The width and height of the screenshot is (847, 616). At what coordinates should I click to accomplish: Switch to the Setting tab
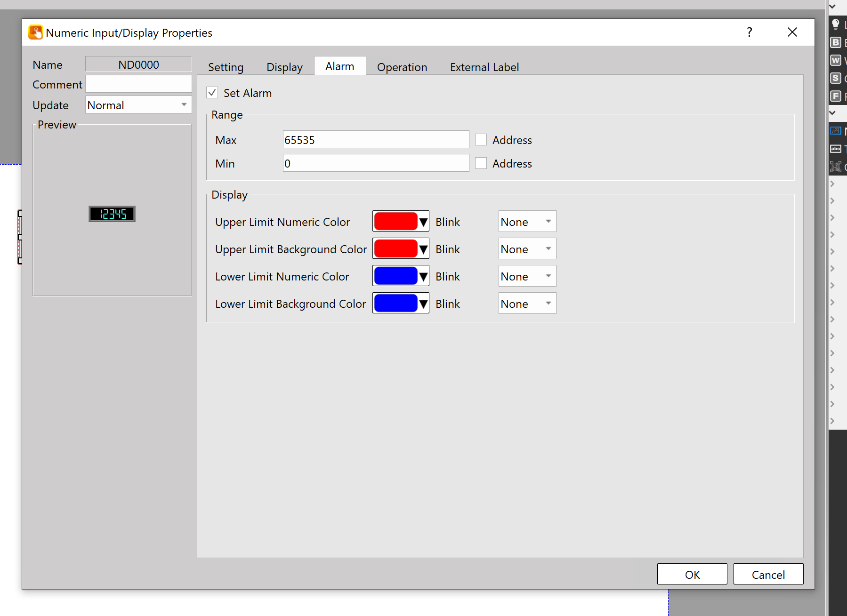[226, 67]
